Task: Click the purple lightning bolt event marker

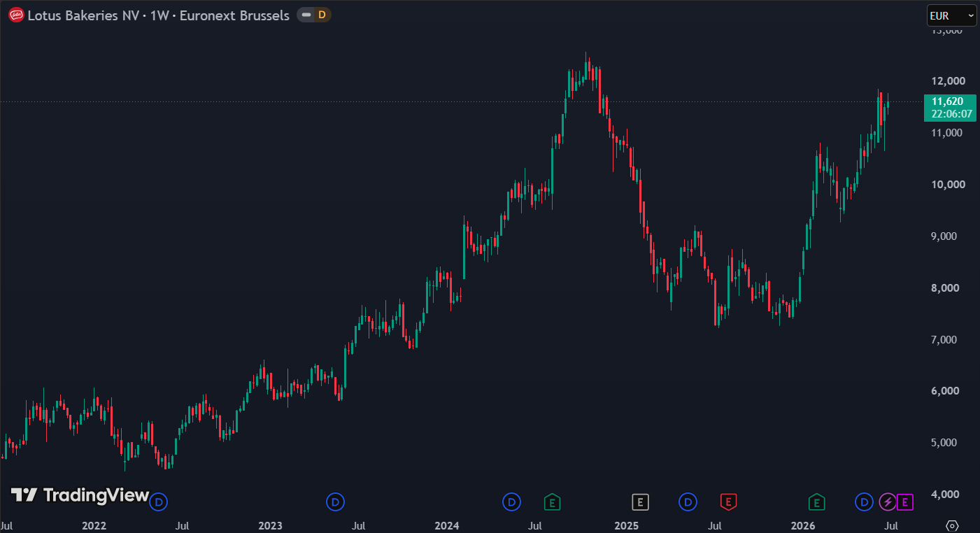Action: tap(888, 502)
